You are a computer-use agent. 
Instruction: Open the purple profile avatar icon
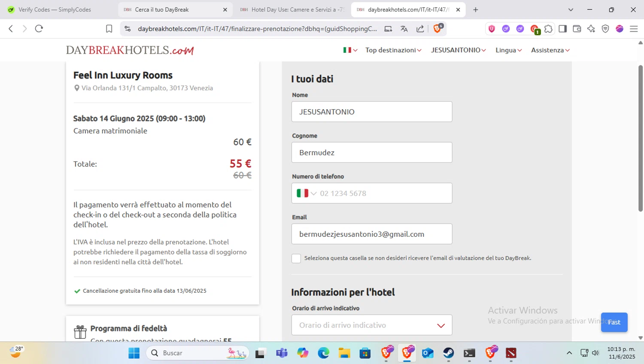tap(620, 29)
